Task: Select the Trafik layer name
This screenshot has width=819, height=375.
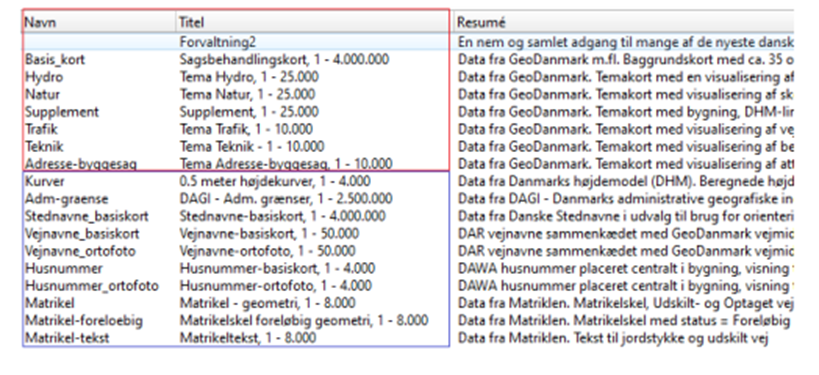Action: [x=41, y=129]
